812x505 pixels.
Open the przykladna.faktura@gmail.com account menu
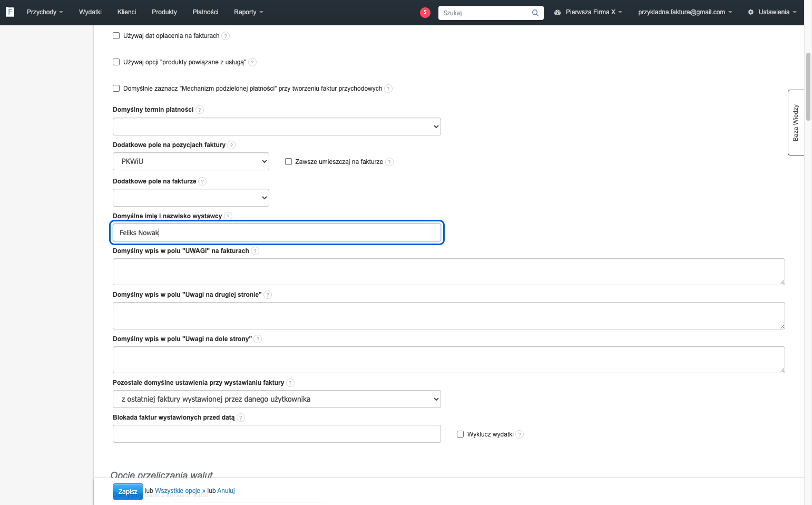point(685,12)
